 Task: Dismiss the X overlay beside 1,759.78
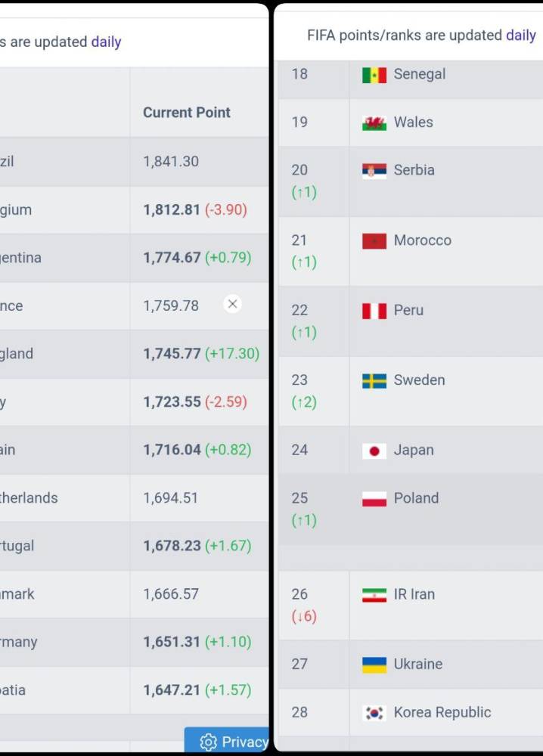point(232,304)
